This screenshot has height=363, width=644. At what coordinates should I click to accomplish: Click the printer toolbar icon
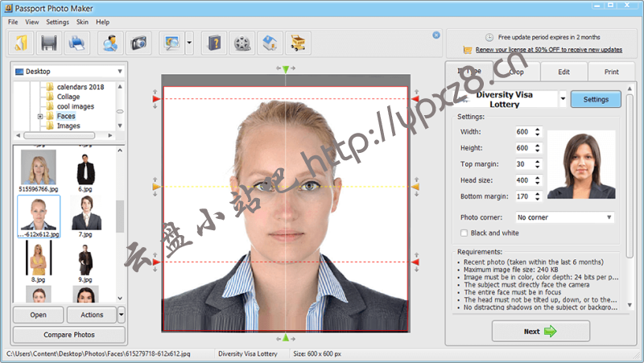coord(76,43)
